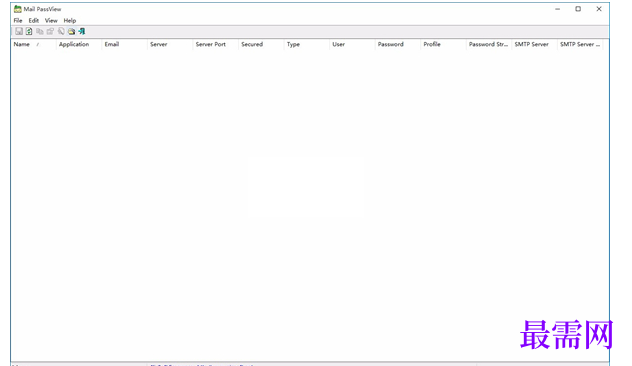
Task: Click the Profile column header
Action: tap(443, 44)
